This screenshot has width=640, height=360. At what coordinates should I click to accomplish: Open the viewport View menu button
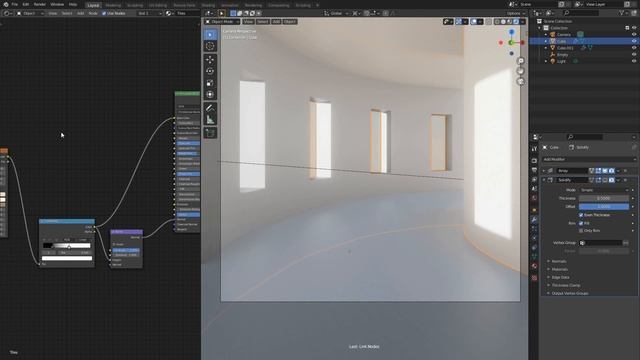248,22
